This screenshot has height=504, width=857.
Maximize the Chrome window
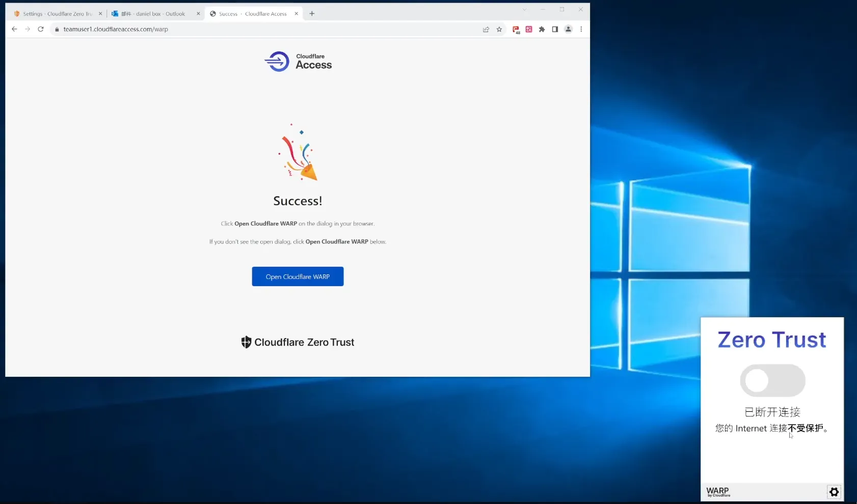[562, 10]
